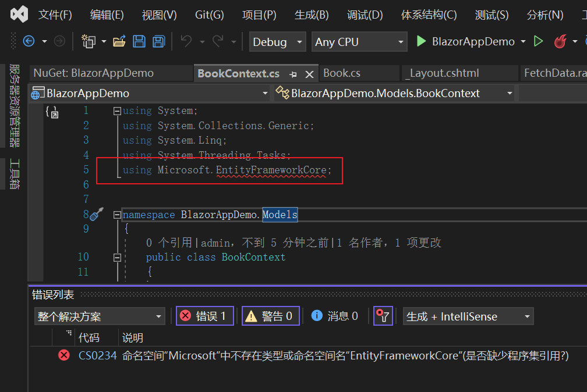This screenshot has height=392, width=587.
Task: Open file using the folder icon
Action: [119, 41]
